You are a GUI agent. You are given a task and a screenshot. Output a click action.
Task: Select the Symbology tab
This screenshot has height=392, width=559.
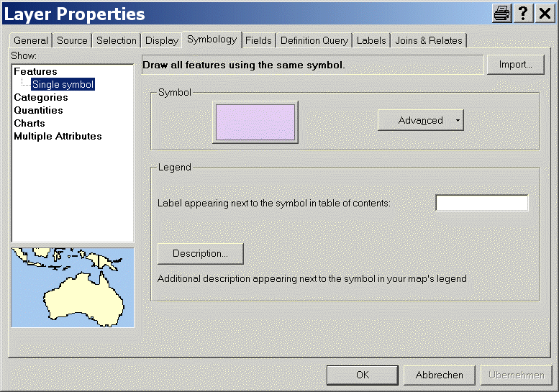[x=212, y=39]
